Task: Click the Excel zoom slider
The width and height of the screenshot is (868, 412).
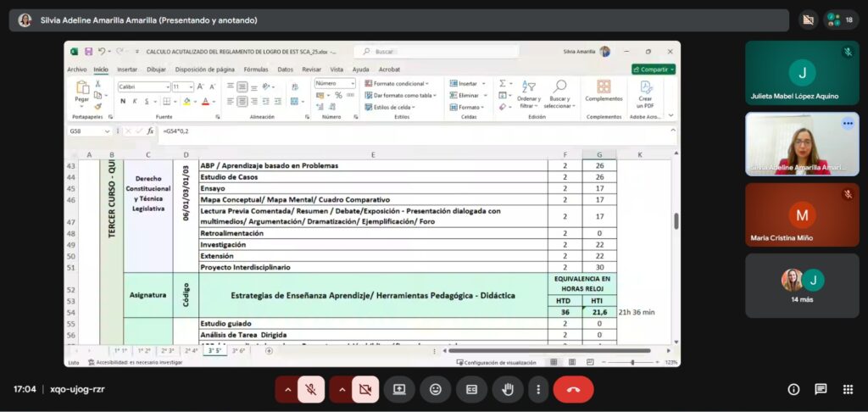Action: 632,362
